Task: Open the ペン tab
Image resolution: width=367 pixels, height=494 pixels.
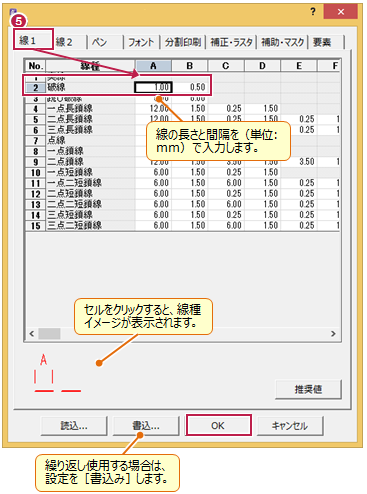Action: coord(105,42)
